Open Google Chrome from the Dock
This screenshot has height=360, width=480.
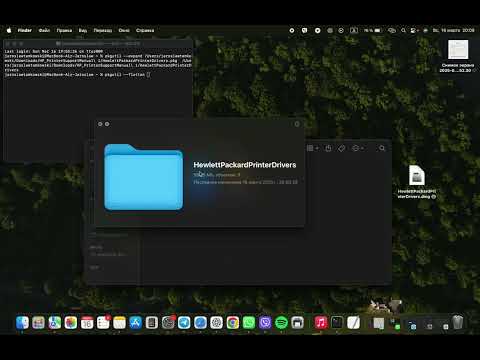click(233, 323)
